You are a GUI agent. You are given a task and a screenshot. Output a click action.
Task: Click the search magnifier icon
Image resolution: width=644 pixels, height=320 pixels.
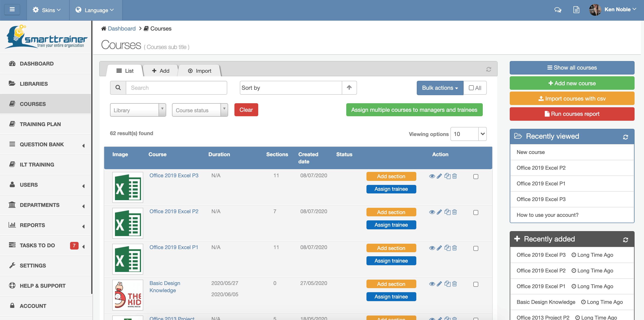[118, 88]
